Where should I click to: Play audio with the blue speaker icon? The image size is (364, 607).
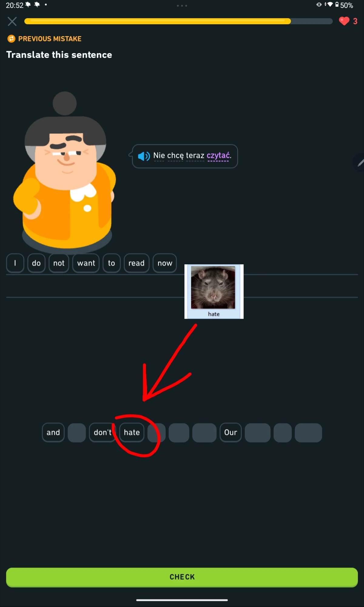click(144, 156)
